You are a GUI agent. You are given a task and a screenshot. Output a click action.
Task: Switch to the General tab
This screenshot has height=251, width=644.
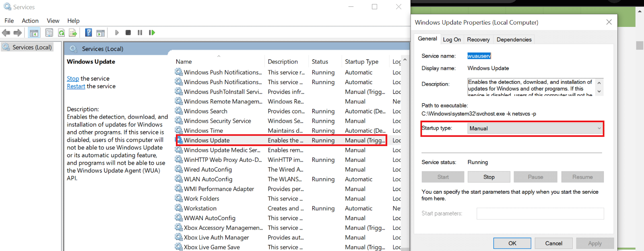point(427,39)
